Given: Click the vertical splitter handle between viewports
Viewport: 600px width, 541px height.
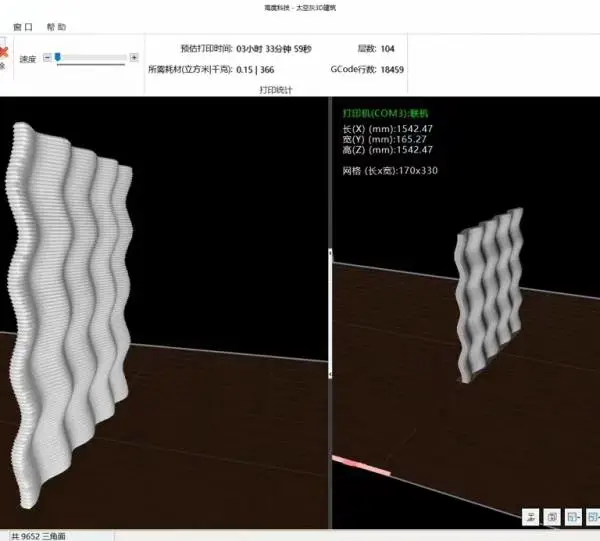Looking at the screenshot, I should tap(330, 314).
